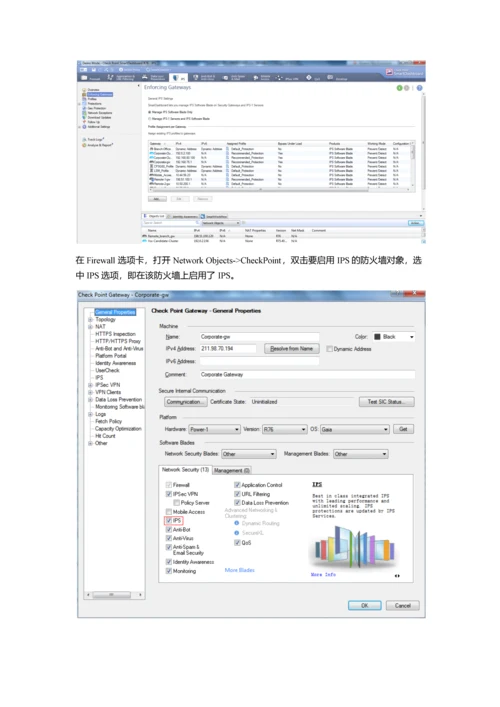Select IPS in the gateway properties tree
This screenshot has width=500, height=707.
click(x=99, y=377)
